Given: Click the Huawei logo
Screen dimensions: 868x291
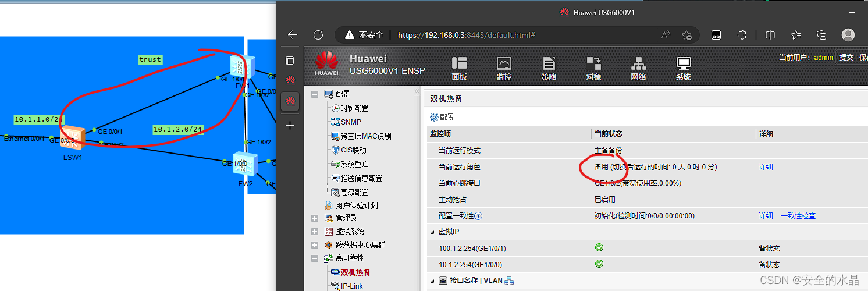Looking at the screenshot, I should point(326,63).
